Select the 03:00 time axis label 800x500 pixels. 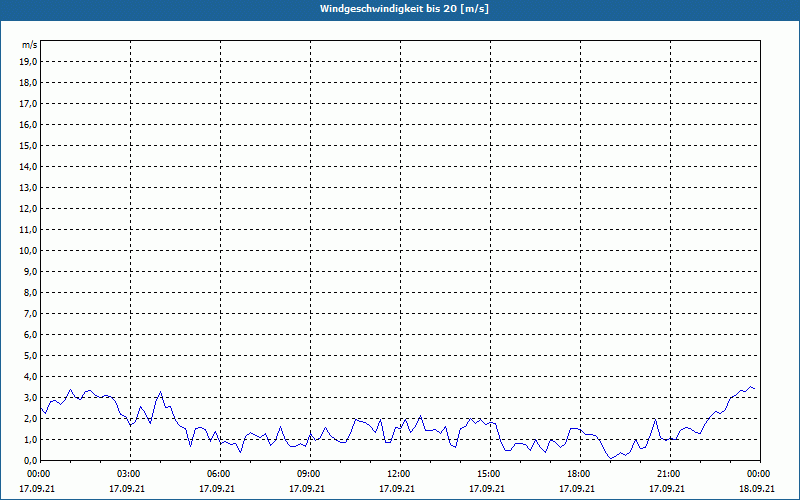pos(129,474)
